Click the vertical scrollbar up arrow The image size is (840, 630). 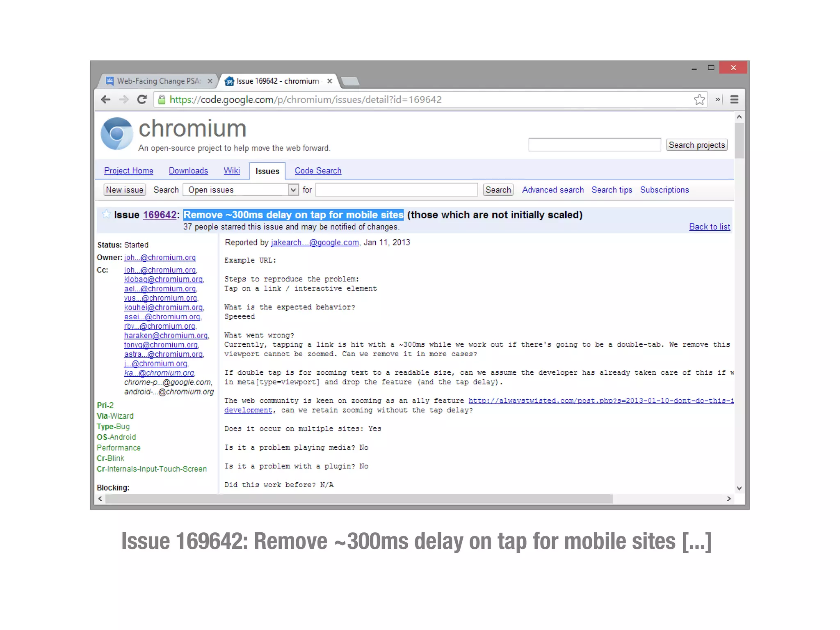point(739,117)
